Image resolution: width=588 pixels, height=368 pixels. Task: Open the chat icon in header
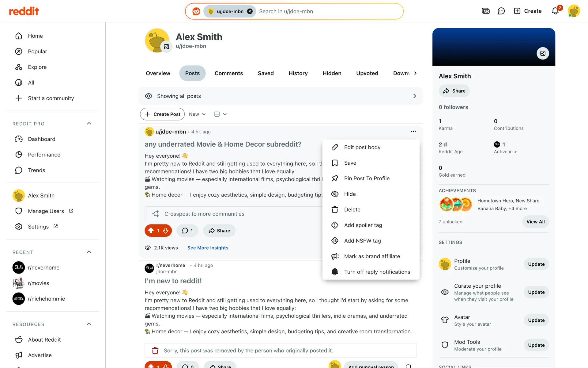(x=501, y=11)
